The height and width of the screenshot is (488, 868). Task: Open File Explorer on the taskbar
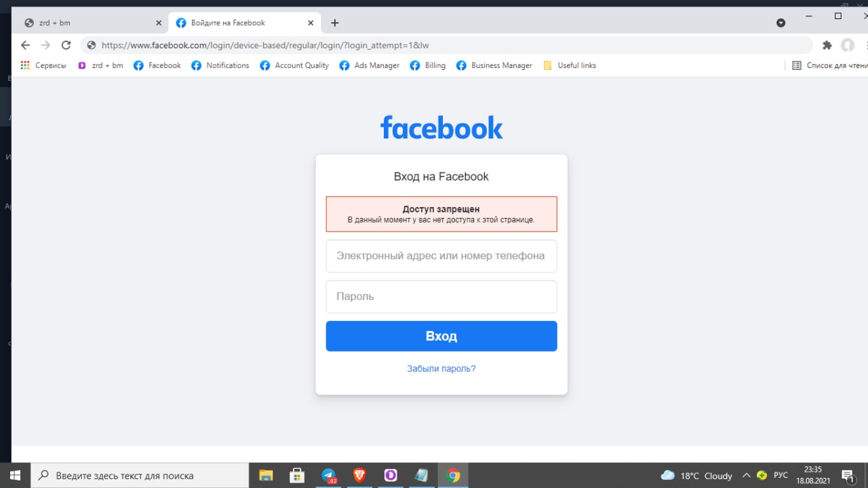[x=266, y=476]
